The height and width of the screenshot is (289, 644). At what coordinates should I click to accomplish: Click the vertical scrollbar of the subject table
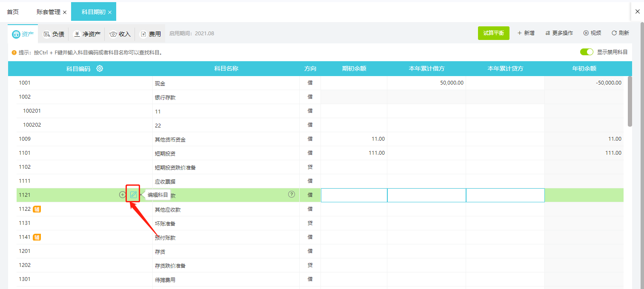point(630,101)
